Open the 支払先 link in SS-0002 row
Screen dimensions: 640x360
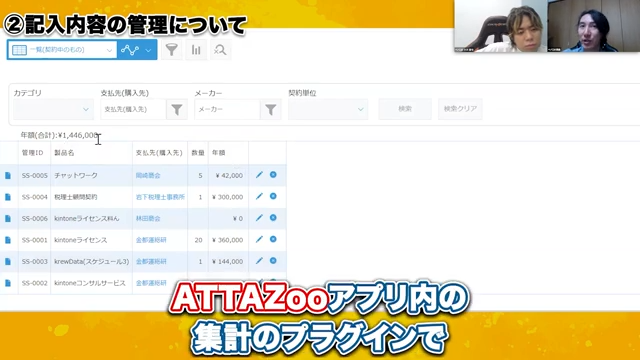point(151,283)
